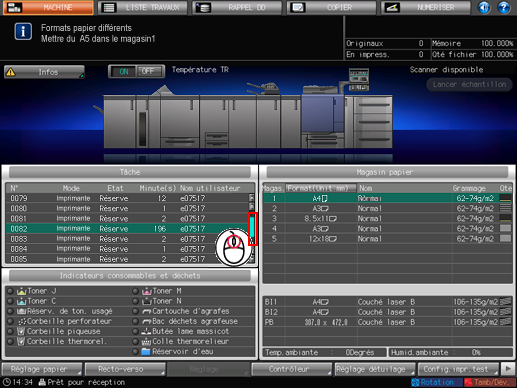Click Toner N black icon
517x388 pixels.
click(147, 301)
